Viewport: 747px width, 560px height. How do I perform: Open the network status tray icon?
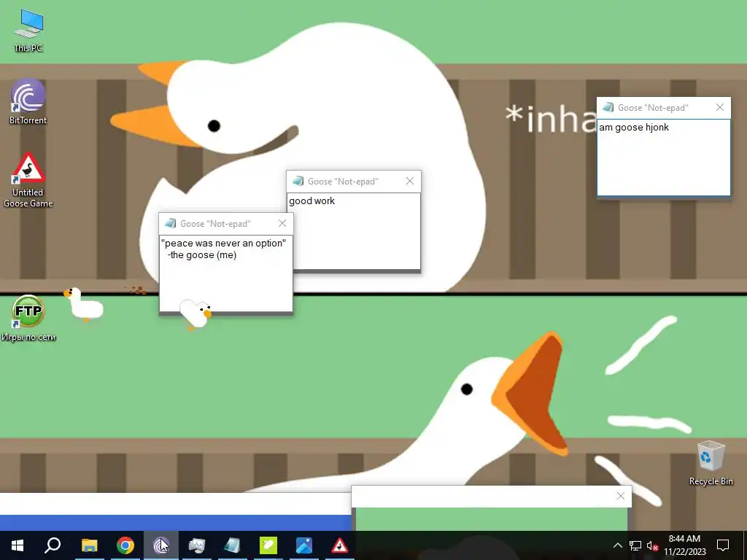point(635,545)
